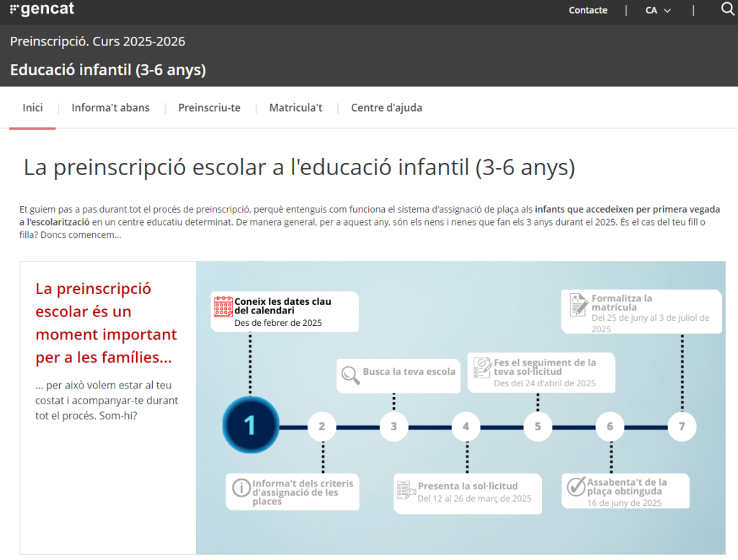The image size is (738, 560).
Task: Expand the CA language dropdown
Action: click(x=657, y=10)
